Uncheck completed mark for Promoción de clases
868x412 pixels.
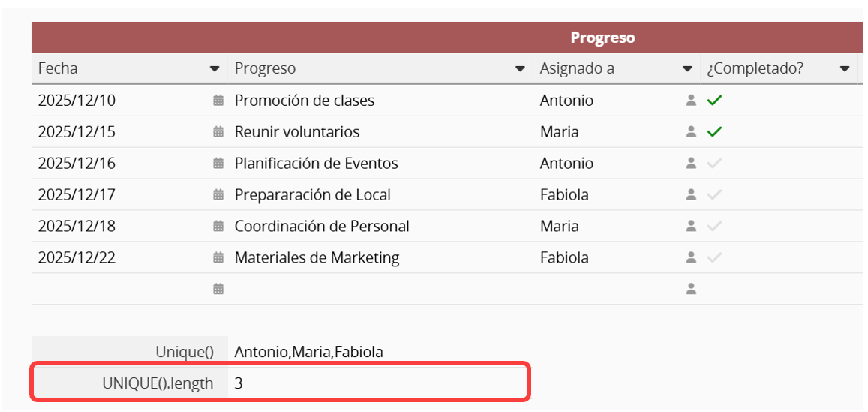pyautogui.click(x=714, y=101)
